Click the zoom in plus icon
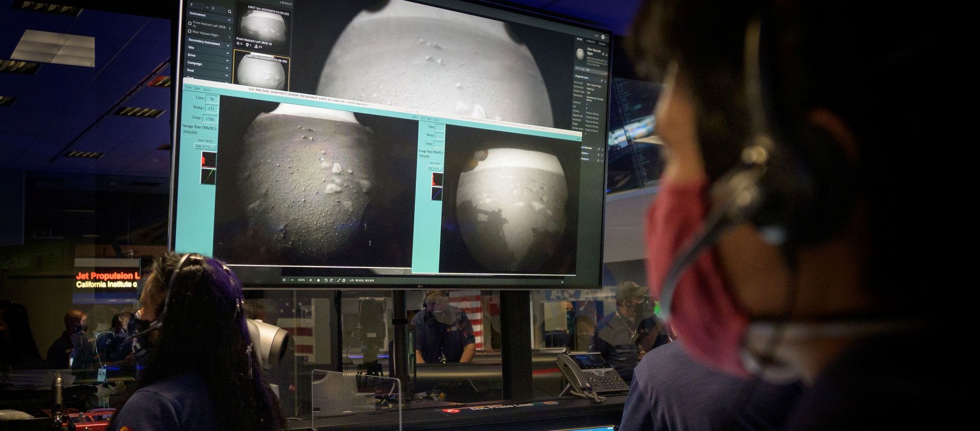Viewport: 980px width, 431px height. coord(311,280)
